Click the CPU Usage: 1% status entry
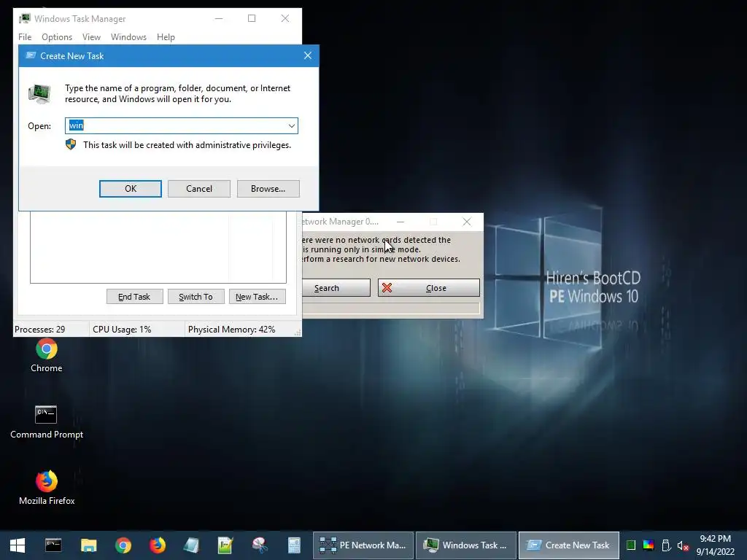747x560 pixels. pyautogui.click(x=122, y=330)
